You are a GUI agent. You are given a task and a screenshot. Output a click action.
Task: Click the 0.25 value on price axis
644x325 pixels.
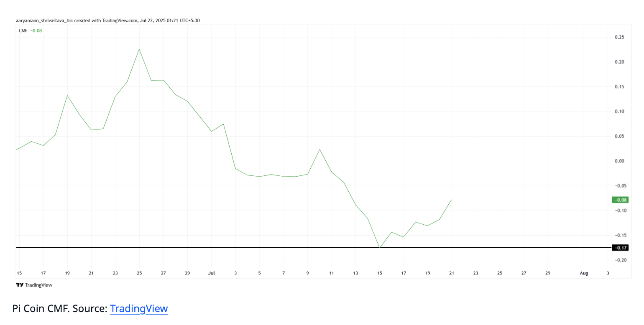tap(619, 37)
